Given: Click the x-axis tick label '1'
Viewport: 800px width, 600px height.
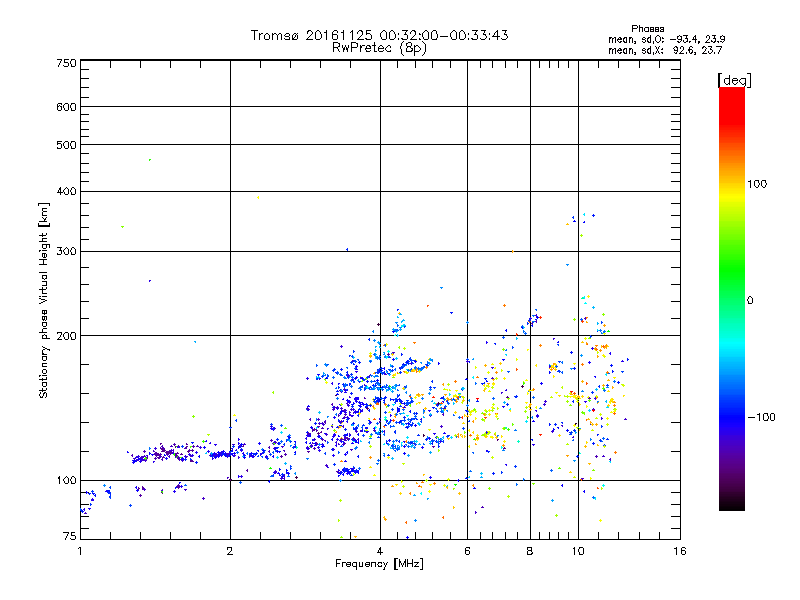Looking at the screenshot, I should click(x=80, y=551).
